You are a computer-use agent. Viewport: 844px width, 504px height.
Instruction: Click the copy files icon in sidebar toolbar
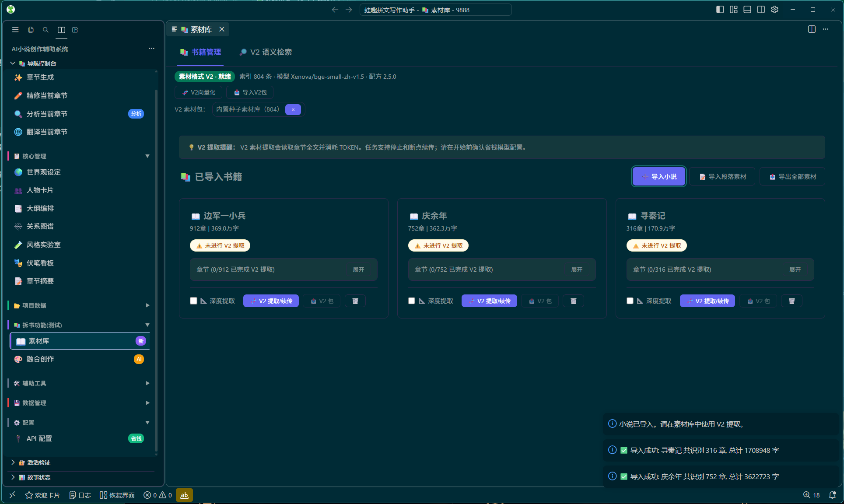coord(31,30)
